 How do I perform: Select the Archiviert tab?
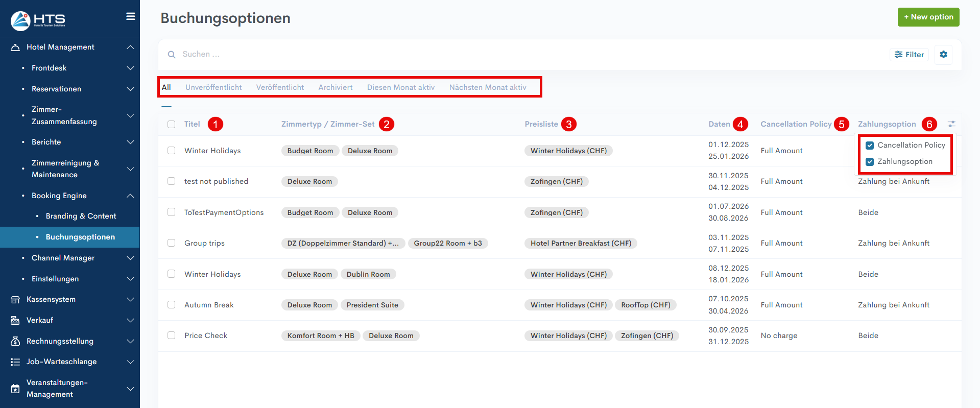coord(335,87)
